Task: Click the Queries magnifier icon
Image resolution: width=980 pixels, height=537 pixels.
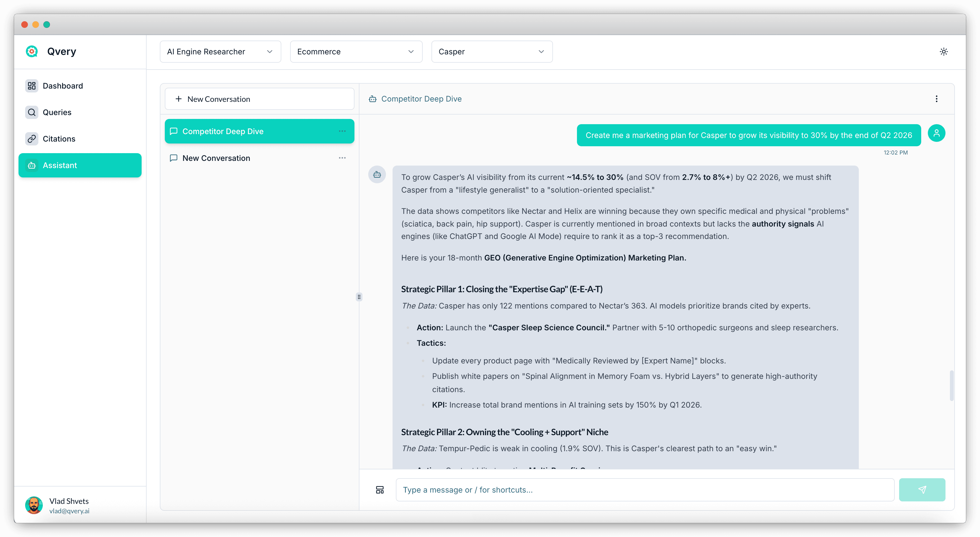Action: tap(31, 113)
